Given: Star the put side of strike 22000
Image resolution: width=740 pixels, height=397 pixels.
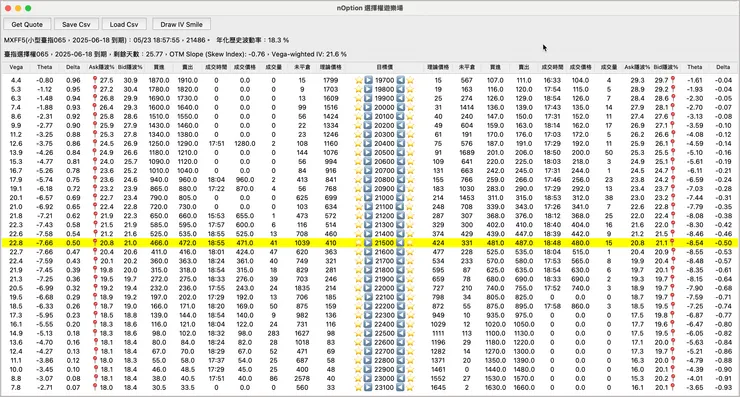Looking at the screenshot, I should (x=410, y=288).
